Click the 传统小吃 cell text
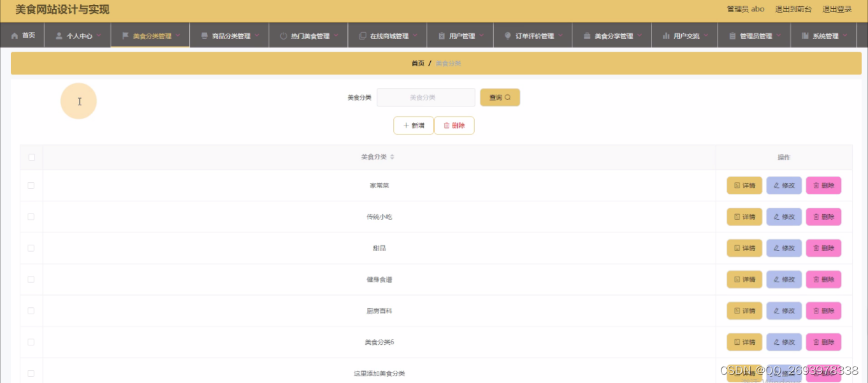The height and width of the screenshot is (383, 868). [x=379, y=217]
